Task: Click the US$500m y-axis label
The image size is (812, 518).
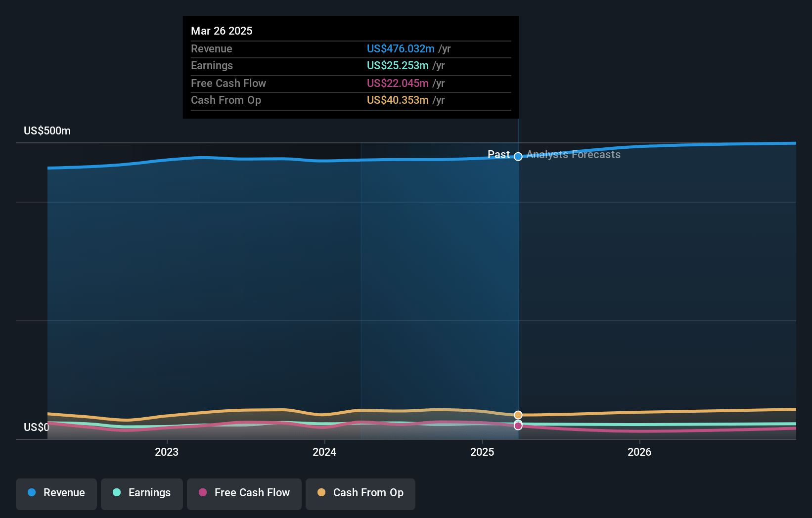Action: (x=47, y=131)
